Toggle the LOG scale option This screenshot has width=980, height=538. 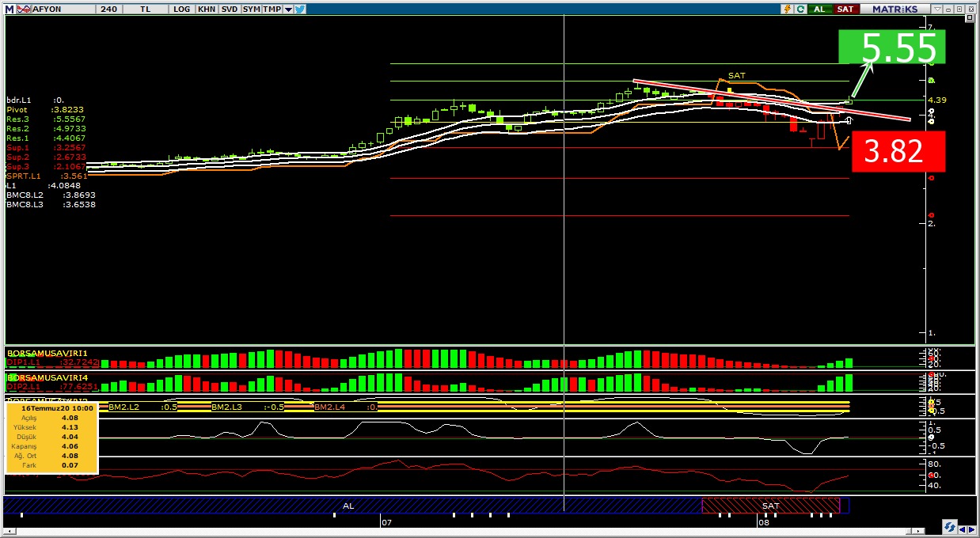[x=181, y=9]
